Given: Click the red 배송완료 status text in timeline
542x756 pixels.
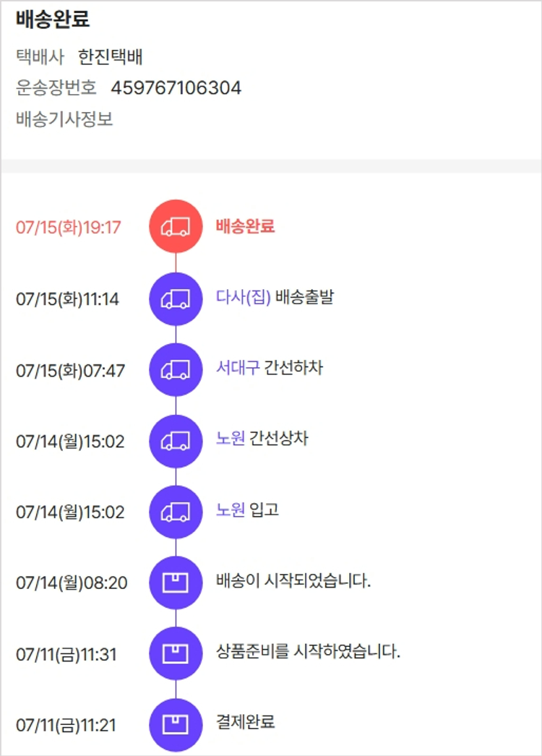Looking at the screenshot, I should 245,226.
